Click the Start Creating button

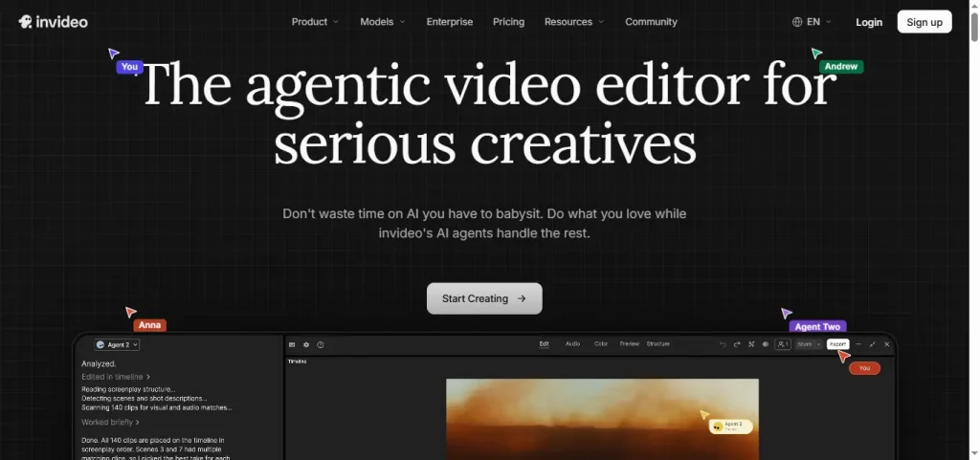point(484,299)
